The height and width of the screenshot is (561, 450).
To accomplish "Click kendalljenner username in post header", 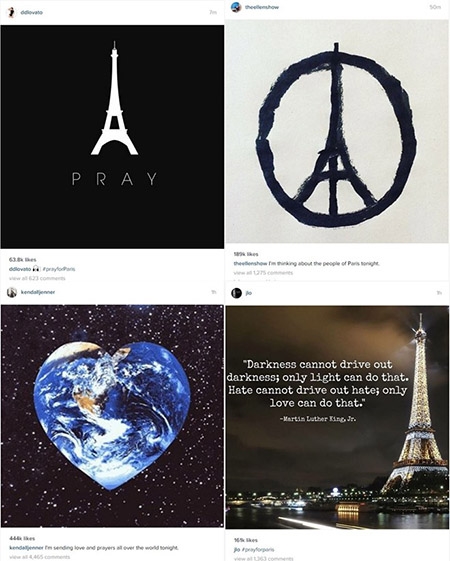I will tap(38, 292).
